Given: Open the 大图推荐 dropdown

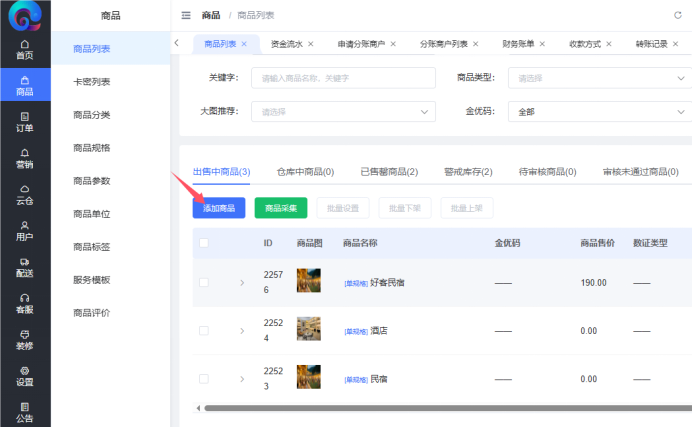Looking at the screenshot, I should pyautogui.click(x=342, y=112).
